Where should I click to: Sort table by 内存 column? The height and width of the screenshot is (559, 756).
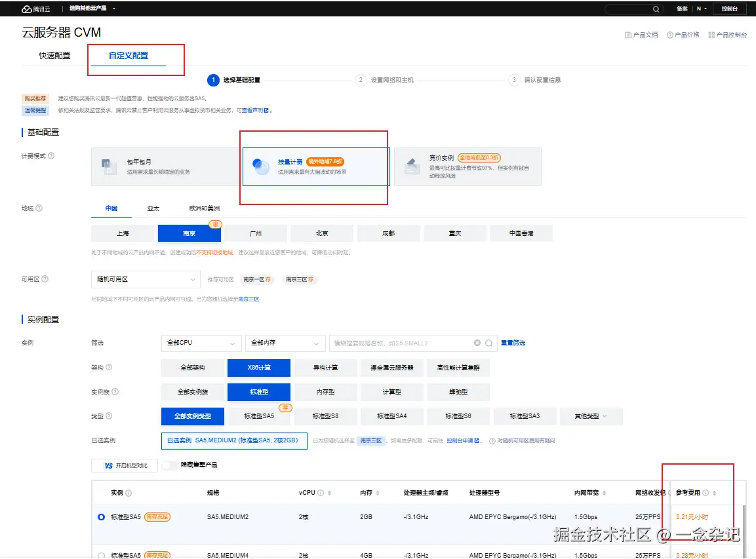tap(378, 493)
